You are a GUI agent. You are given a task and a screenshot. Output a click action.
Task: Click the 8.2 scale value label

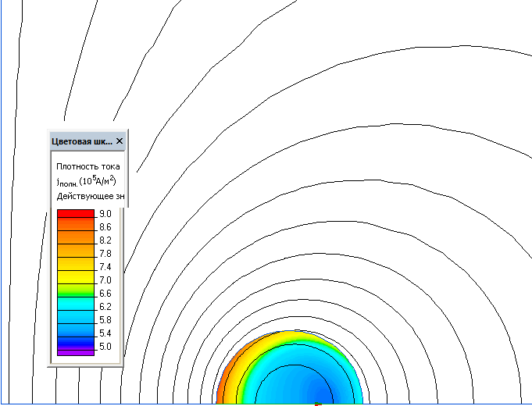coord(105,240)
